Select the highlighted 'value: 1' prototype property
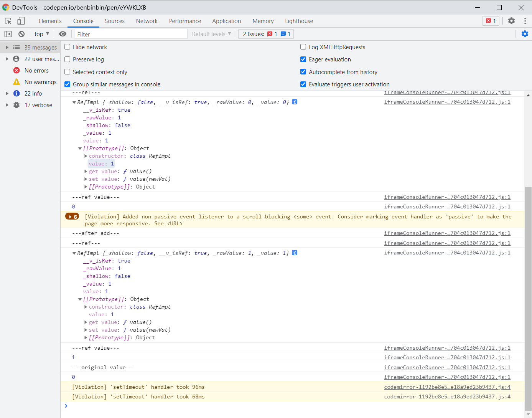Screen dimensions: 532x418 [101, 164]
